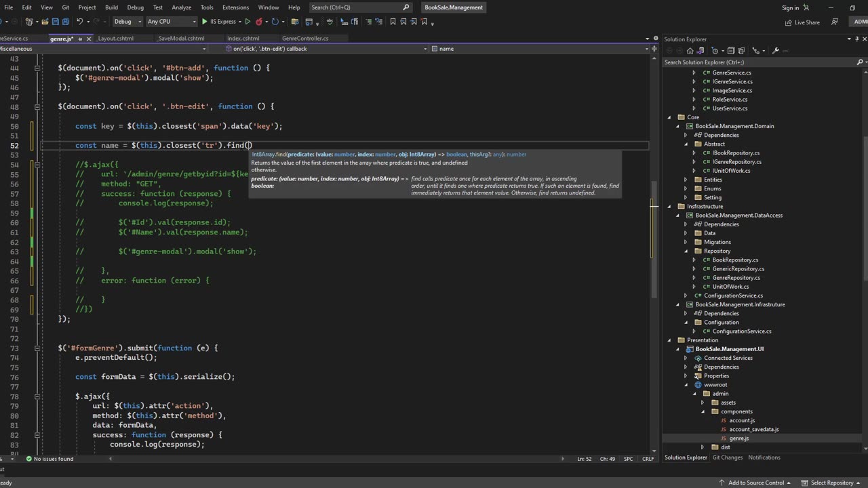Click the Sign in link
Screen dimensions: 868x488
pyautogui.click(x=791, y=7)
